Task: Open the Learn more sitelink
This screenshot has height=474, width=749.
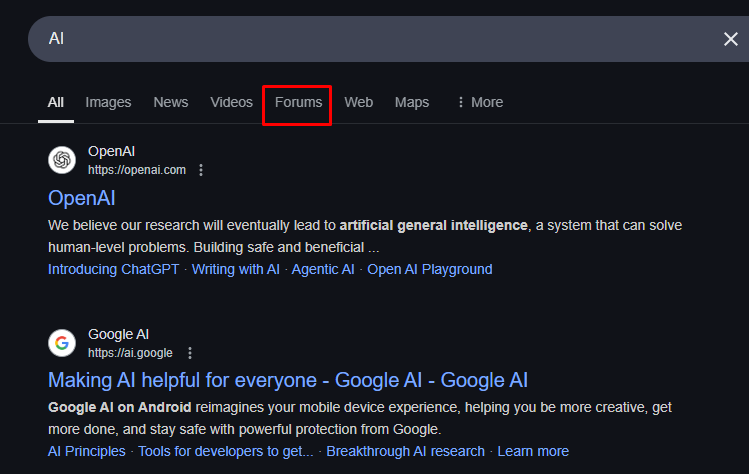Action: 533,452
